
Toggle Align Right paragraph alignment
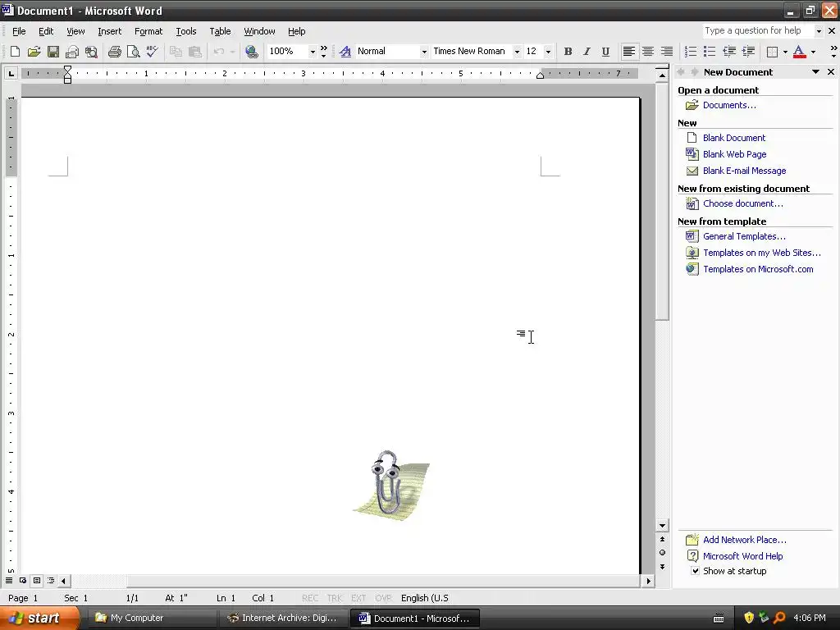tap(667, 52)
